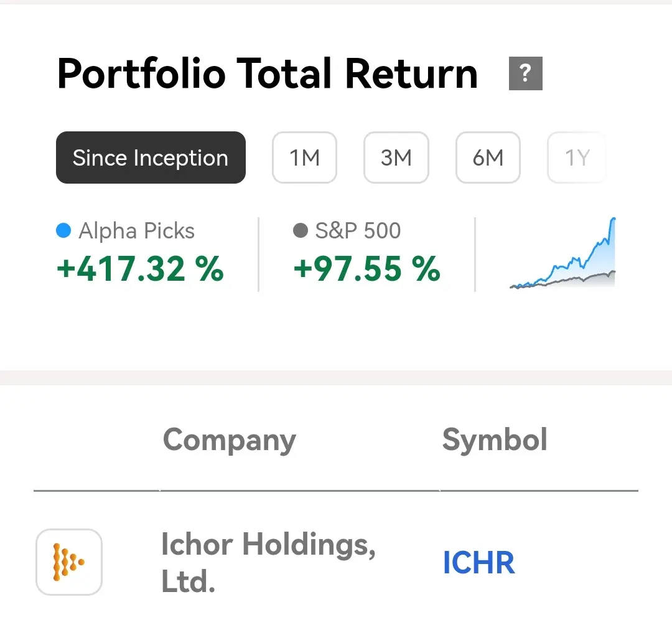Tap the Ichor Holdings logo icon

point(69,562)
